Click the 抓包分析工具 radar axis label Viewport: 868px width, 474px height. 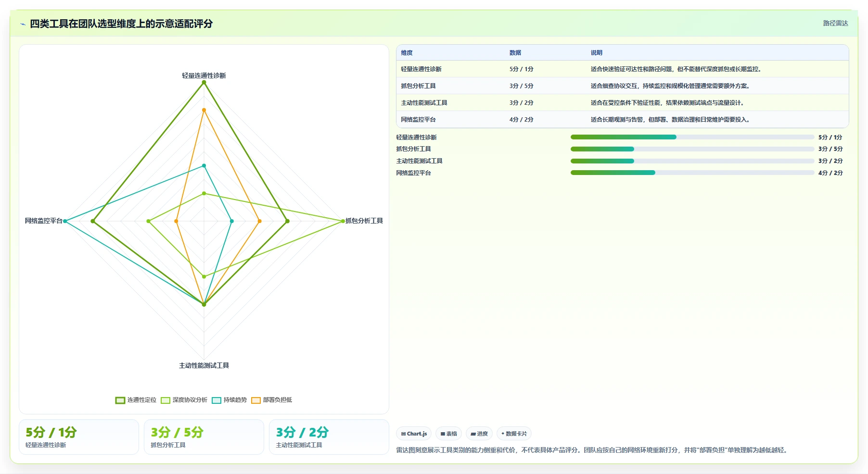tap(364, 221)
